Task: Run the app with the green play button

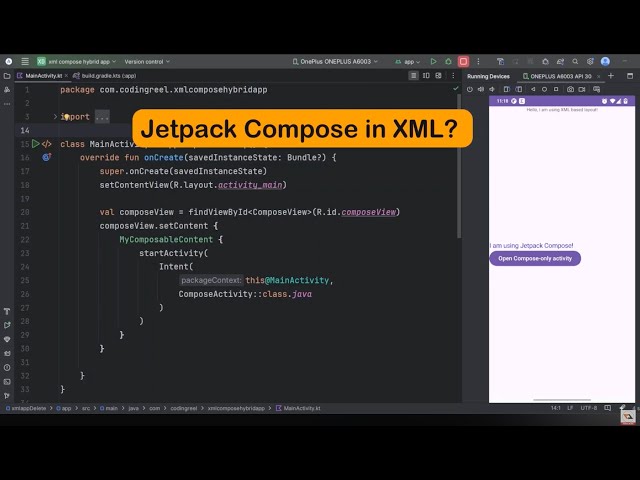Action: tap(433, 62)
